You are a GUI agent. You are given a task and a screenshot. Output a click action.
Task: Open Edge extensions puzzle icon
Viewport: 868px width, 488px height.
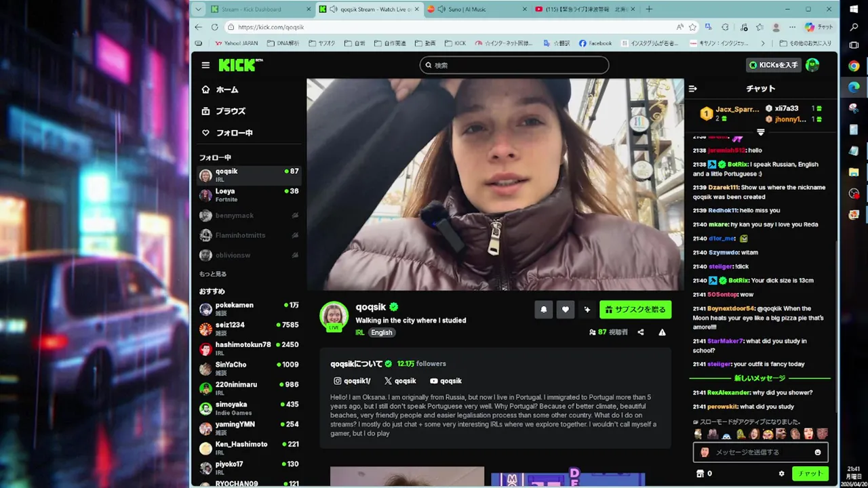[x=725, y=27]
